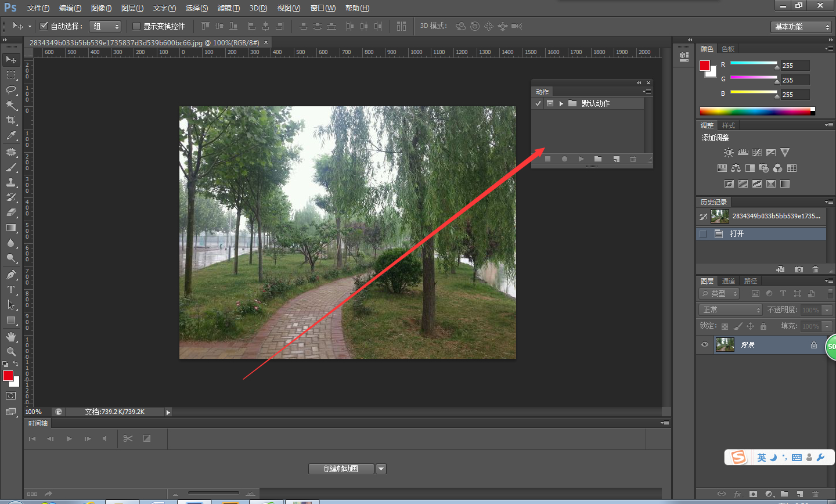Select the Rectangular Marquee tool

click(11, 75)
